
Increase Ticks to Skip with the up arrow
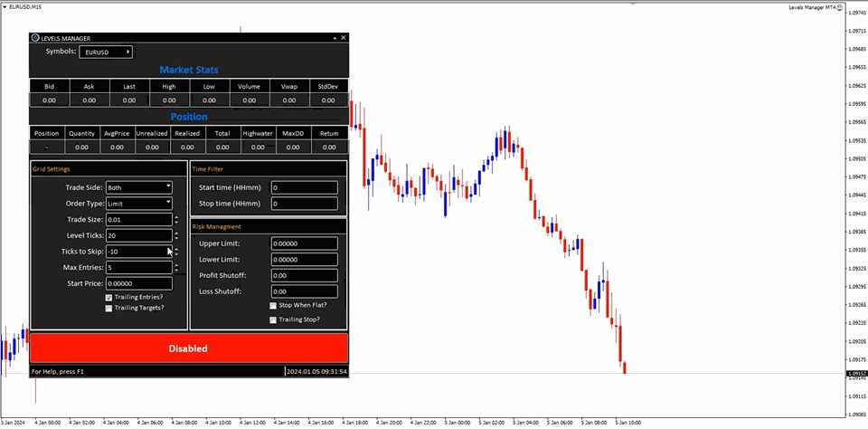coord(176,249)
